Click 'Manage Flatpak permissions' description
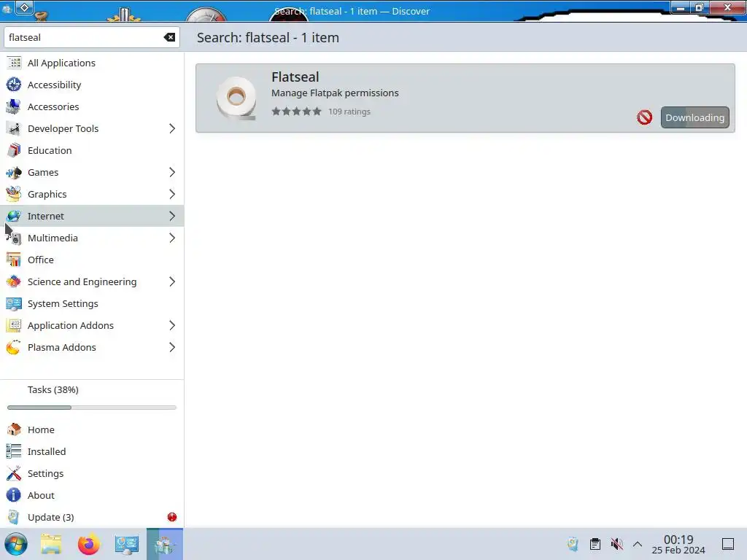The height and width of the screenshot is (560, 747). coord(335,93)
